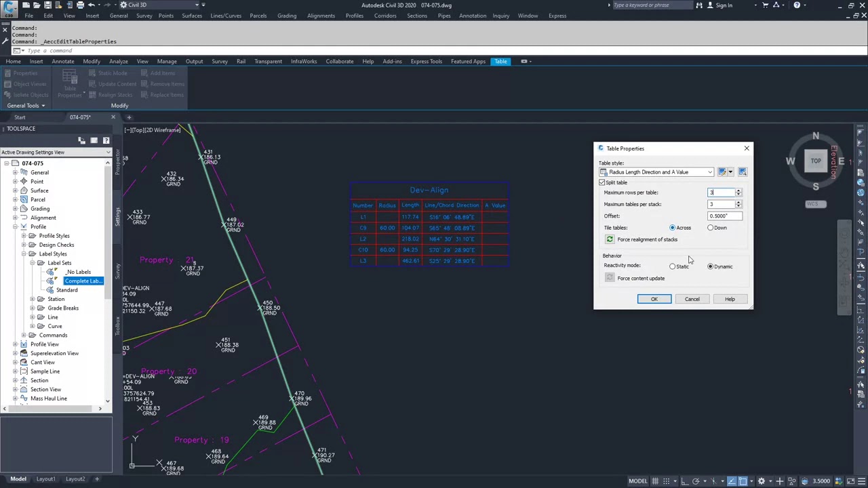868x488 pixels.
Task: Open the edit style dropdown arrow
Action: pos(730,172)
